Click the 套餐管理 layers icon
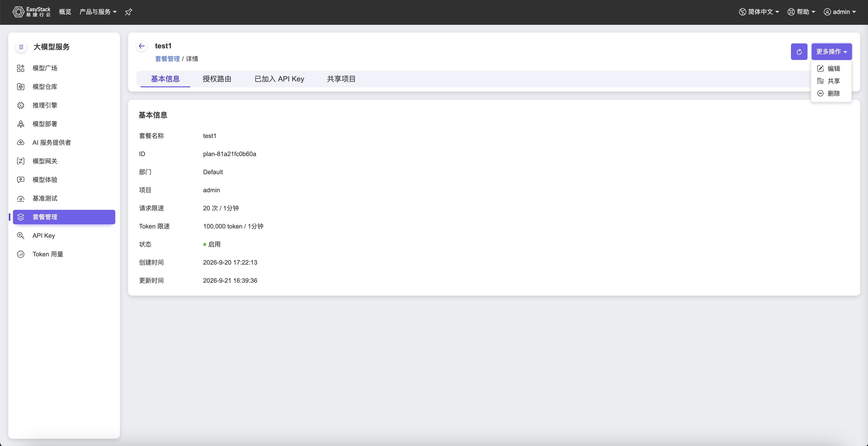868x446 pixels. coord(21,217)
